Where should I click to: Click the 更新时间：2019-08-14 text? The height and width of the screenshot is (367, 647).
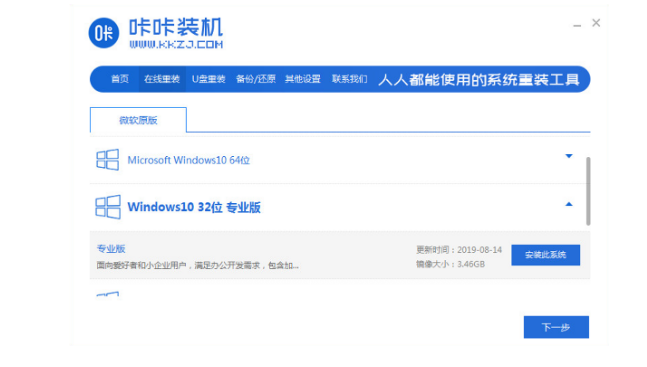tap(458, 250)
